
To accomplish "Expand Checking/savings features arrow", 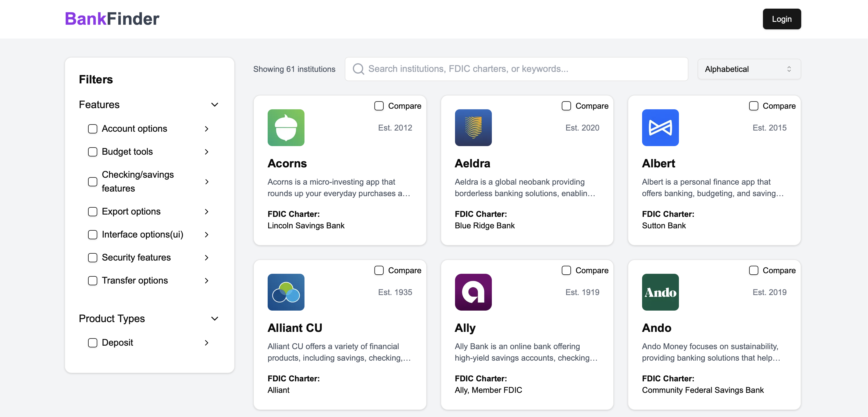I will 207,181.
